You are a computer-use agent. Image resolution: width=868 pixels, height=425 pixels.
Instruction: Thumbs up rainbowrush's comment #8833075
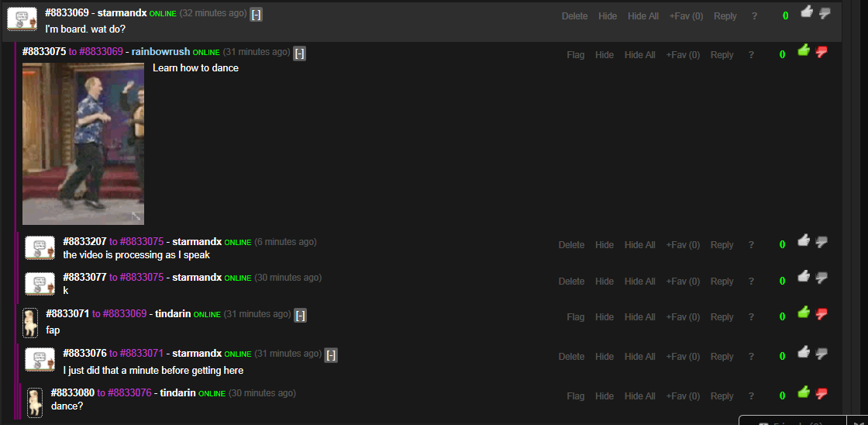click(804, 50)
